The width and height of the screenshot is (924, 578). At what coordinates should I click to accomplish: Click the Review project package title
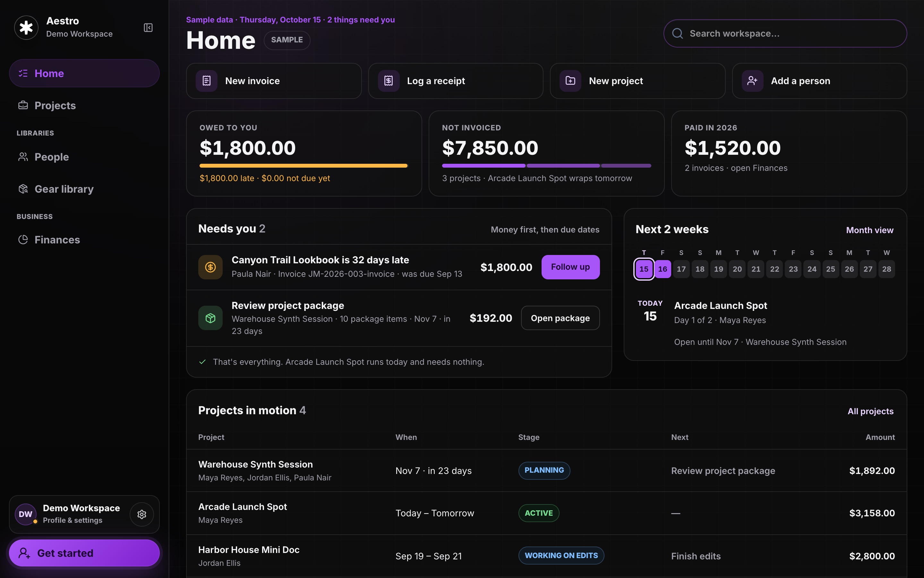[x=288, y=306]
